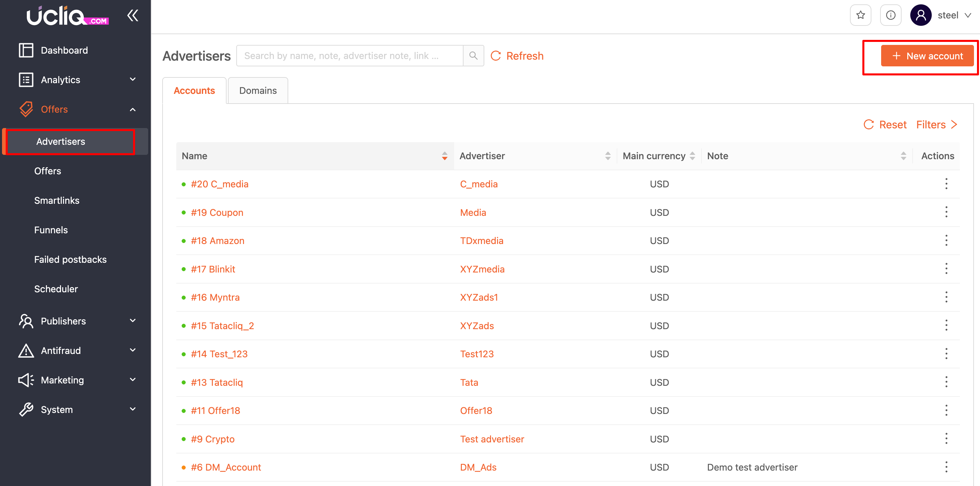Image resolution: width=980 pixels, height=486 pixels.
Task: Focus the advertiser search field
Action: pos(349,56)
